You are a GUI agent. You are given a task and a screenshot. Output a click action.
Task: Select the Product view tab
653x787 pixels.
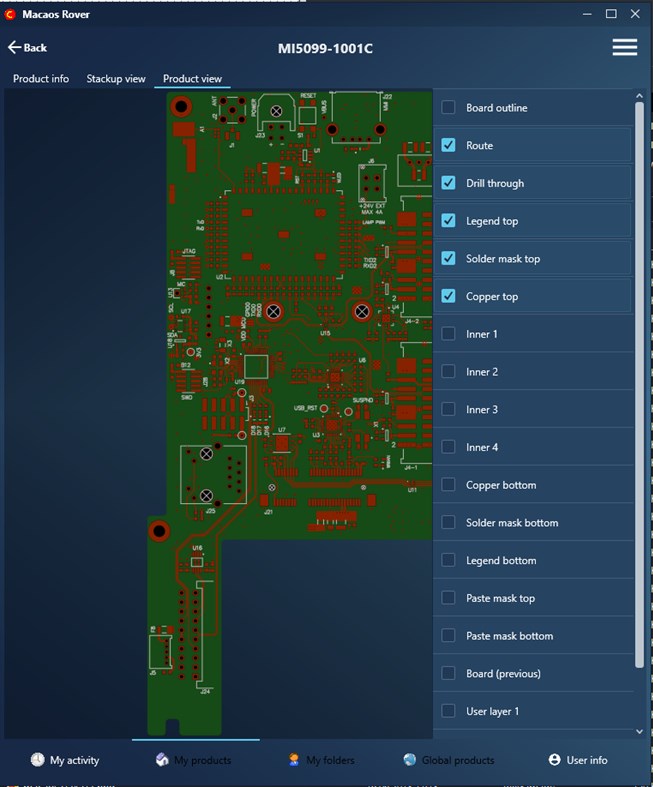192,79
